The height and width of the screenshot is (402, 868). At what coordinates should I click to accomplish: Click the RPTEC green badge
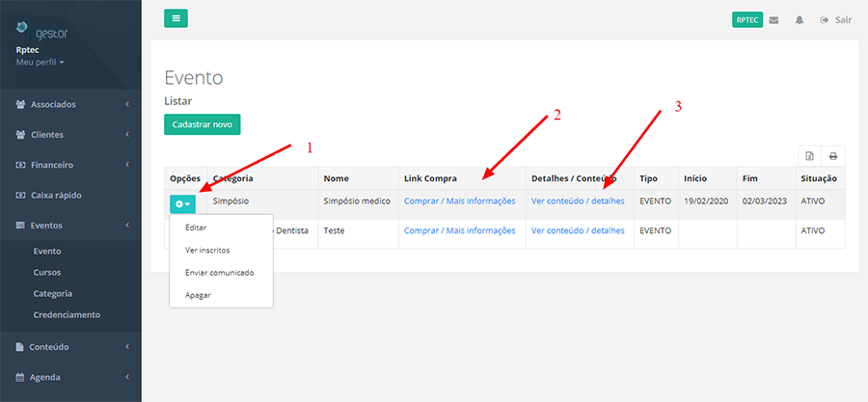[x=747, y=19]
